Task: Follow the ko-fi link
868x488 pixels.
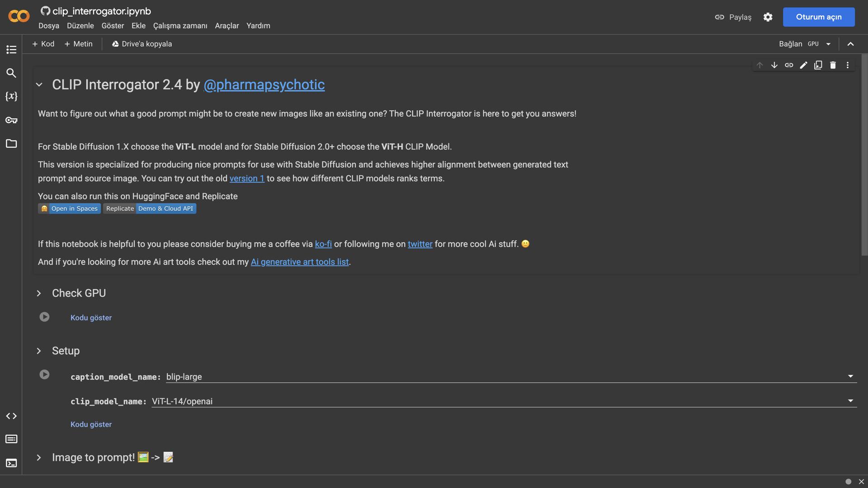Action: point(323,244)
